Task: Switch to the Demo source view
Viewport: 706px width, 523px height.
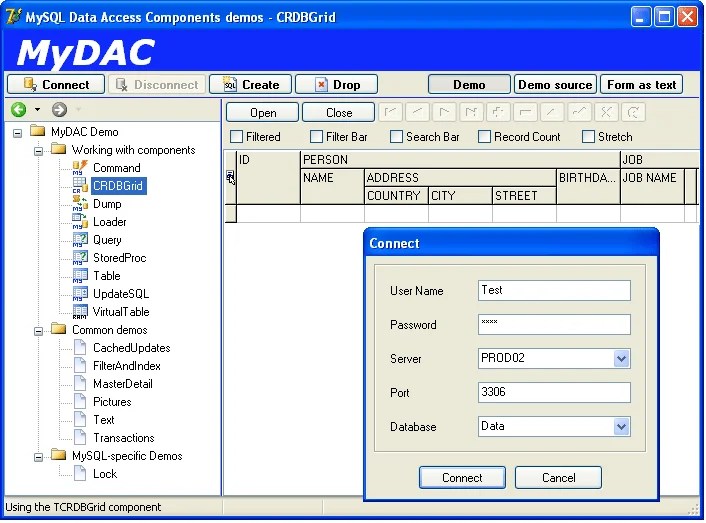Action: 555,85
